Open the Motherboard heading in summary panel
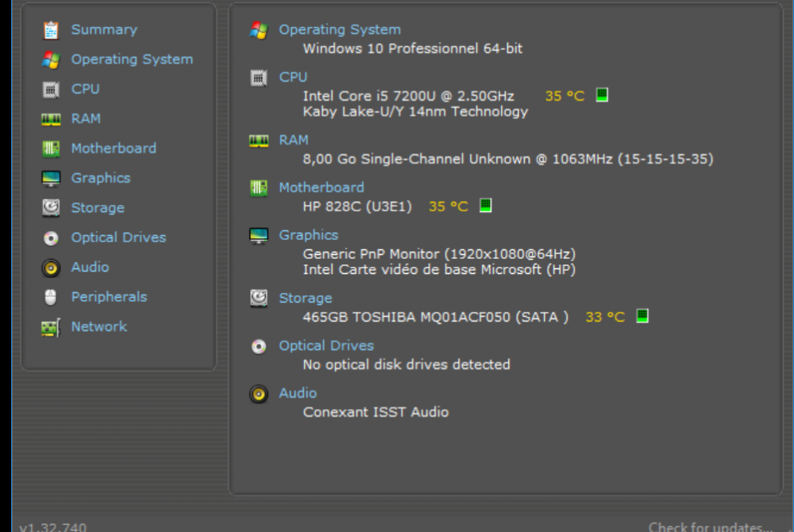 point(321,187)
